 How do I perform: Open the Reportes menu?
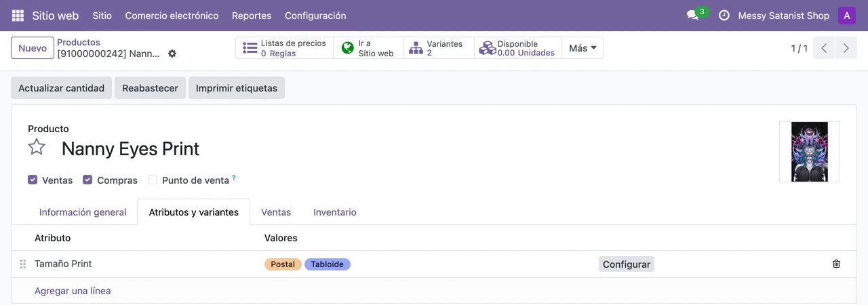pos(252,16)
